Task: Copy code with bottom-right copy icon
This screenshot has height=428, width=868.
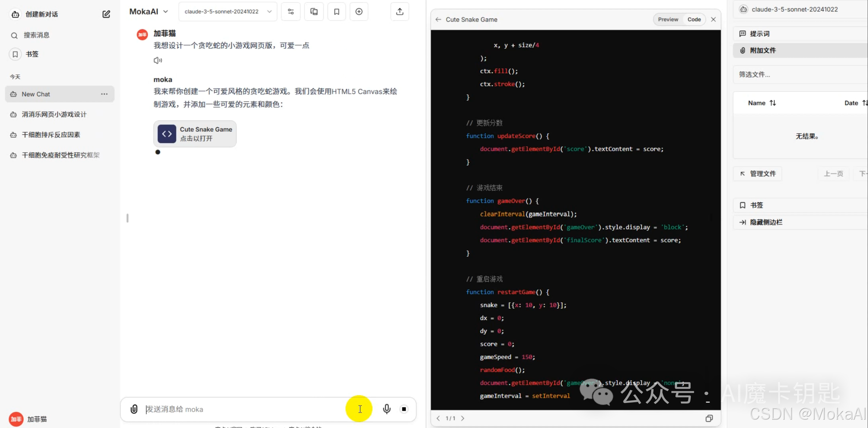Action: [x=709, y=418]
